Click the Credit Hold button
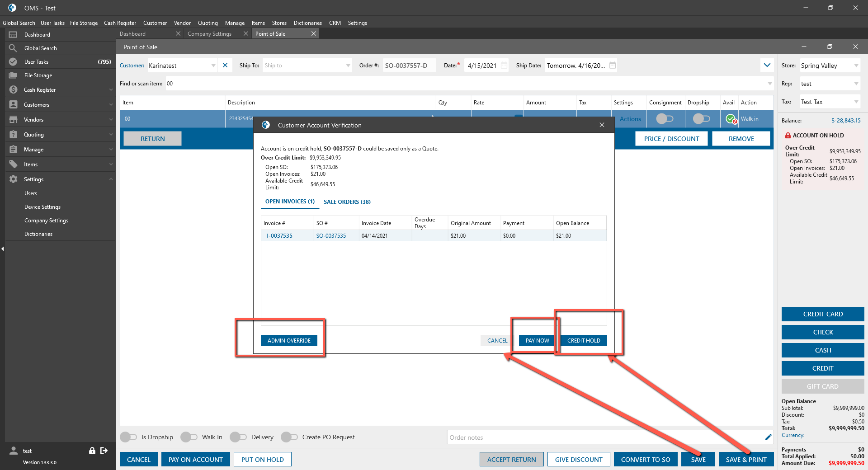This screenshot has width=868, height=470. [x=584, y=341]
